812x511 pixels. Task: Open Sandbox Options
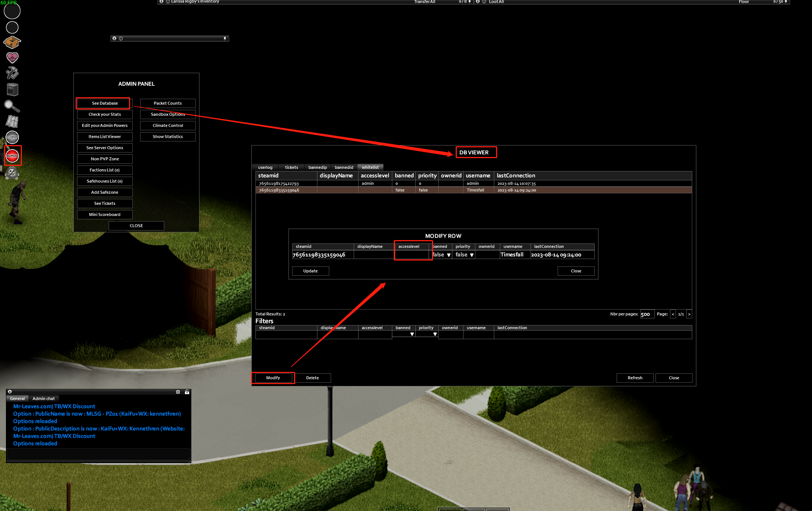click(168, 114)
